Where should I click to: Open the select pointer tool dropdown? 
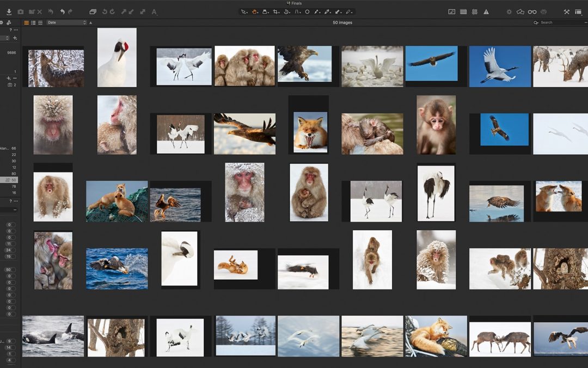tap(244, 11)
